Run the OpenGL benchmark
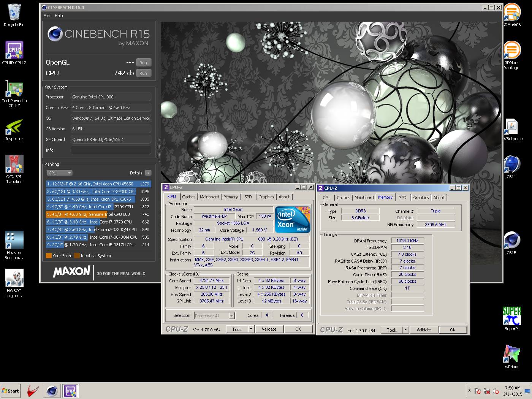This screenshot has width=532, height=399. coord(143,63)
